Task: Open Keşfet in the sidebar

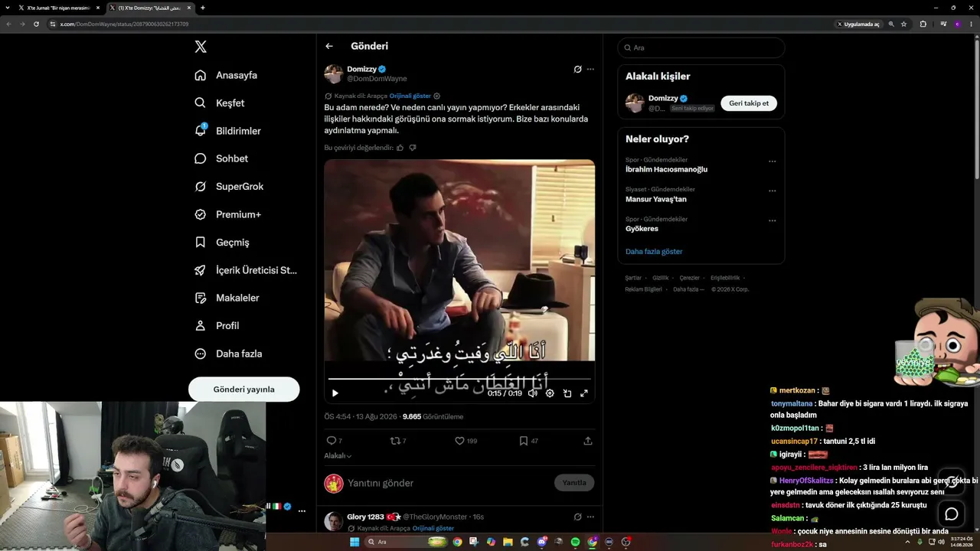Action: tap(220, 103)
